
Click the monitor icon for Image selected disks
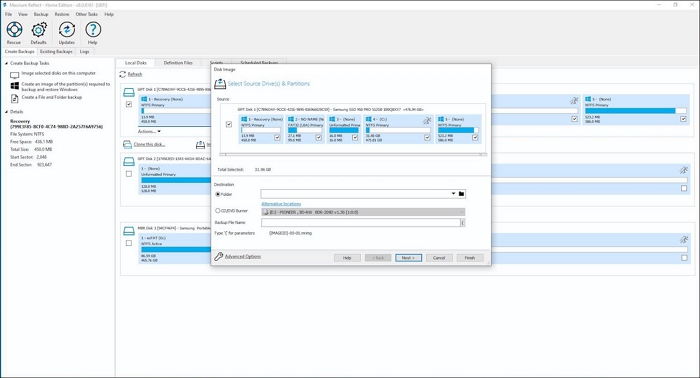pyautogui.click(x=15, y=75)
